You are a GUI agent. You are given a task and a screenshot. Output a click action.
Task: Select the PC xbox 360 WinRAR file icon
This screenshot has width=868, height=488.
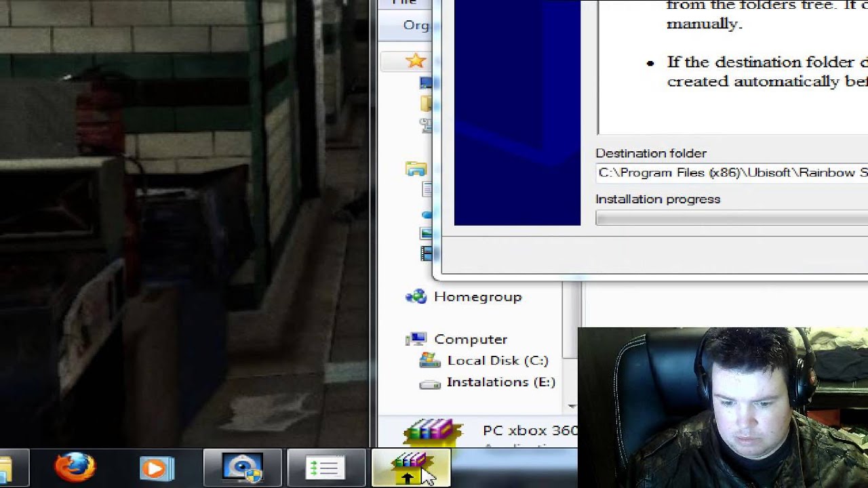coord(432,432)
